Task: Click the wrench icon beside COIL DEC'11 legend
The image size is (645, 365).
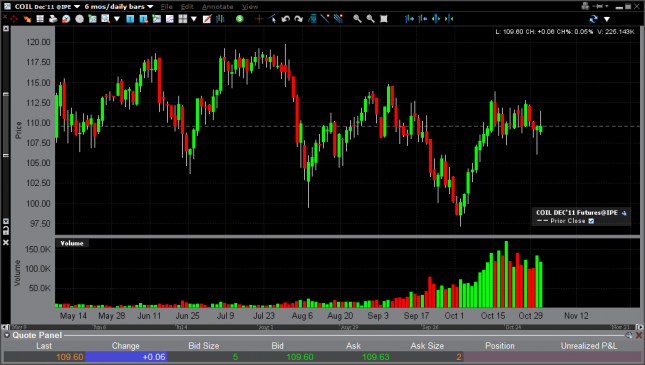Action: [x=624, y=213]
